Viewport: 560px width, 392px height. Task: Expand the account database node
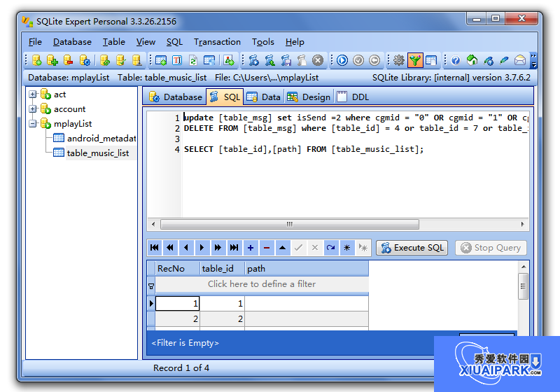coord(32,109)
